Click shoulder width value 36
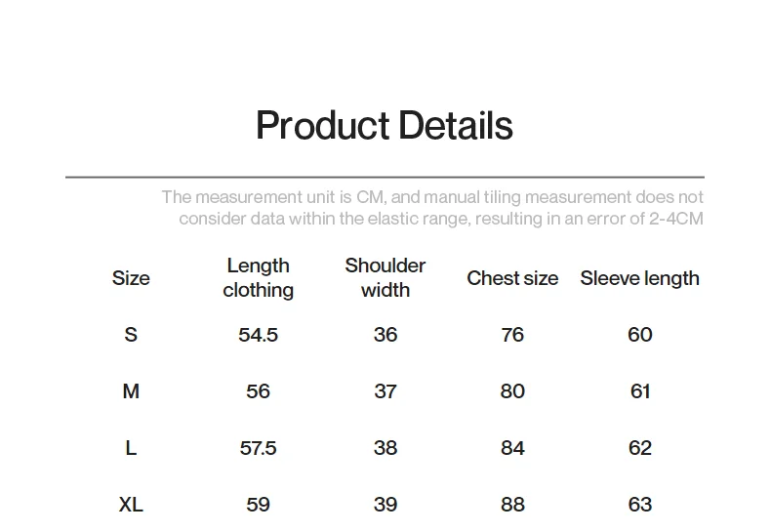 click(x=385, y=335)
